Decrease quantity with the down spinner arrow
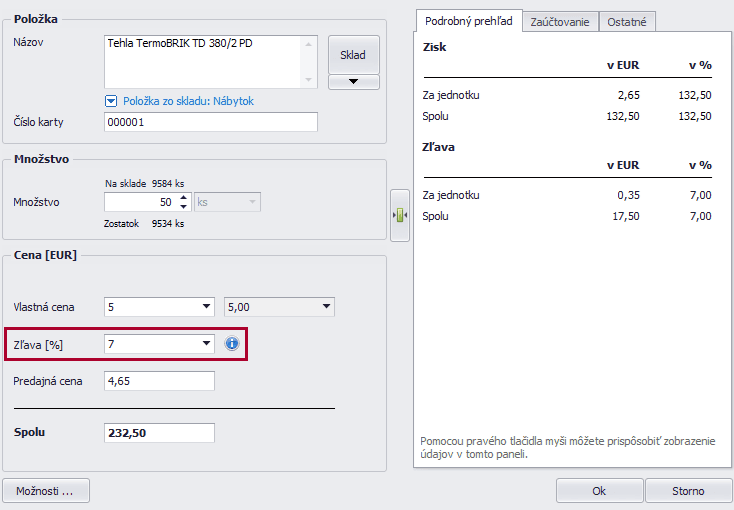The width and height of the screenshot is (734, 510). [x=184, y=207]
